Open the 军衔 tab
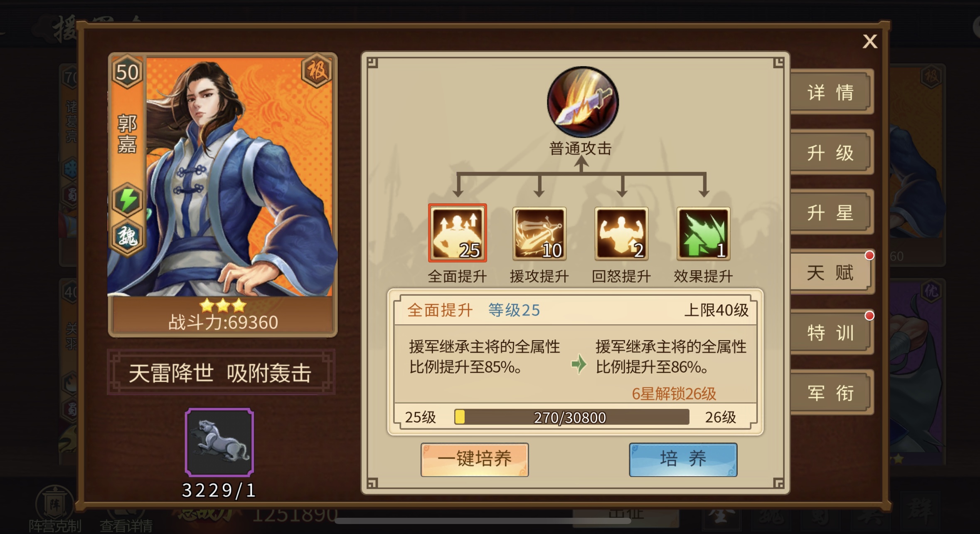Screen dimensions: 980x534 (831, 393)
